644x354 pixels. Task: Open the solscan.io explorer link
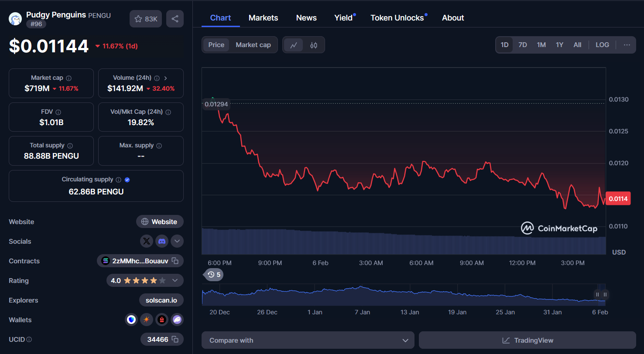[161, 300]
